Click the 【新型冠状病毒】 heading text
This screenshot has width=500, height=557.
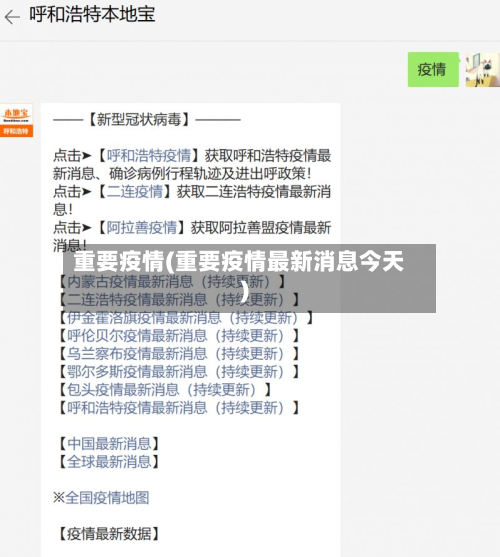139,120
